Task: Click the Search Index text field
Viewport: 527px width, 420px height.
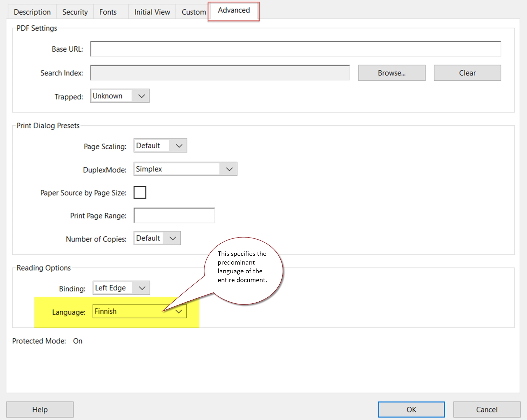Action: pos(220,73)
